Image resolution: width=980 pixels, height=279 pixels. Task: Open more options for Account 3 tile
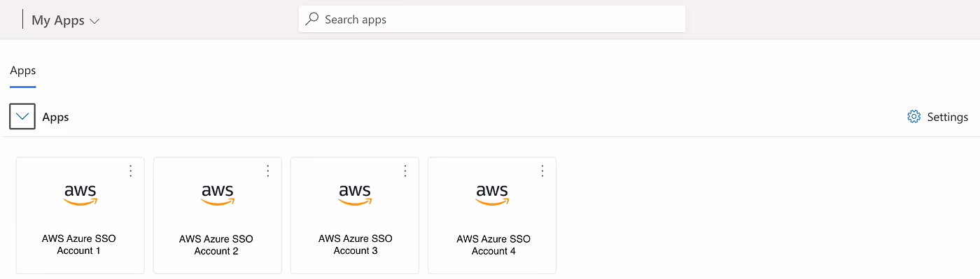point(405,171)
